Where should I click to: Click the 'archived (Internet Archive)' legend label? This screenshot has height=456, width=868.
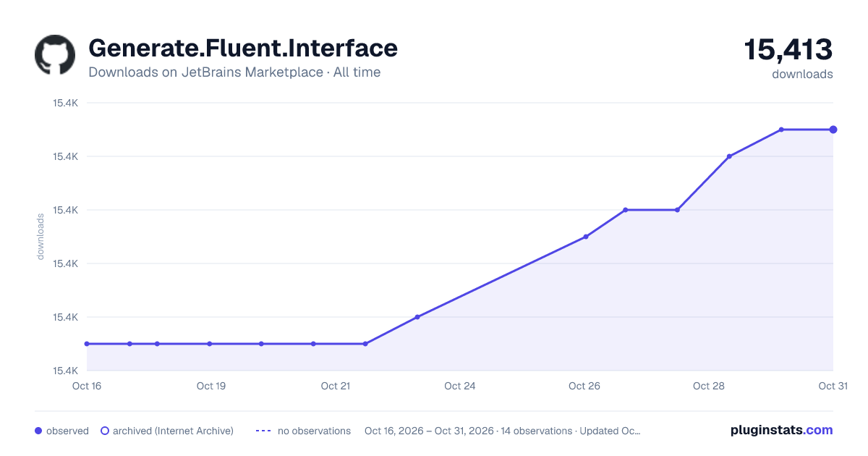[173, 431]
